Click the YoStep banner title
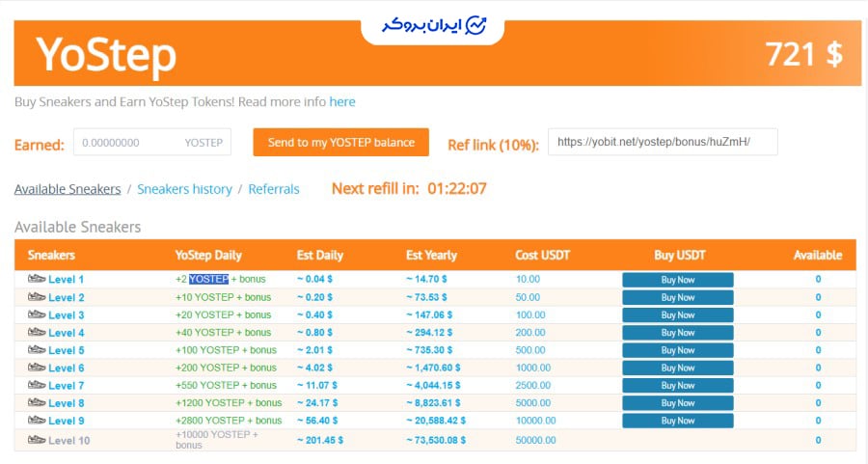 coord(106,57)
